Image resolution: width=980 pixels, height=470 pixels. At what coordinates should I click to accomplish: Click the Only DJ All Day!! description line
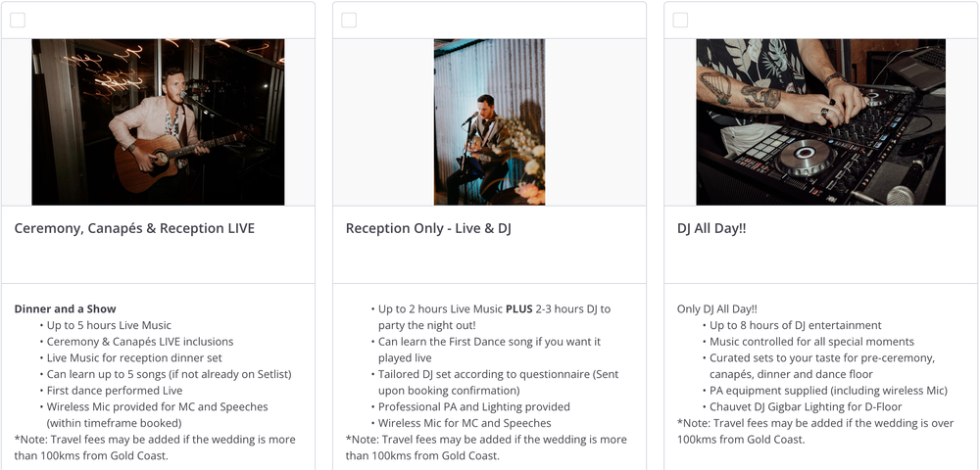pos(716,309)
